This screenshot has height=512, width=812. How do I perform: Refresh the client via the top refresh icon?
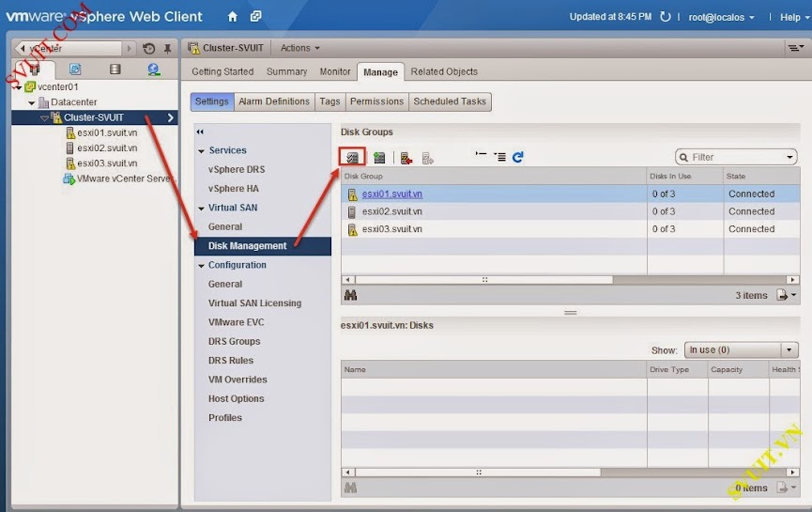[x=665, y=17]
